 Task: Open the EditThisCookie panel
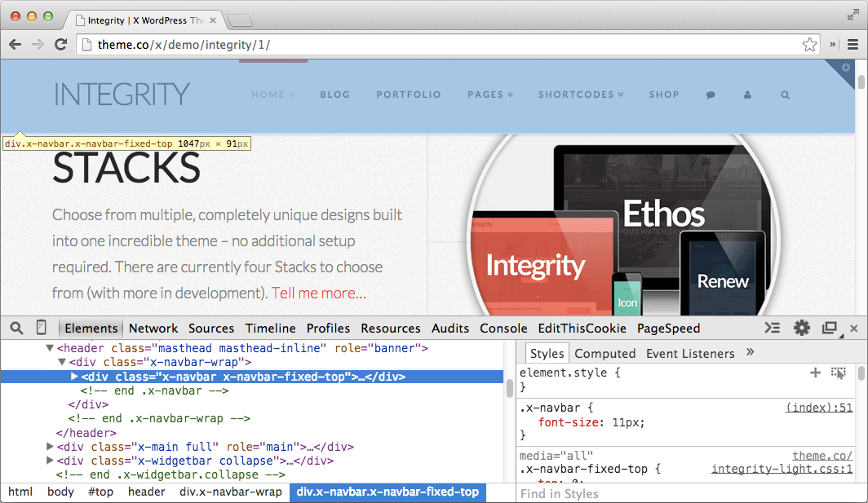coord(582,329)
